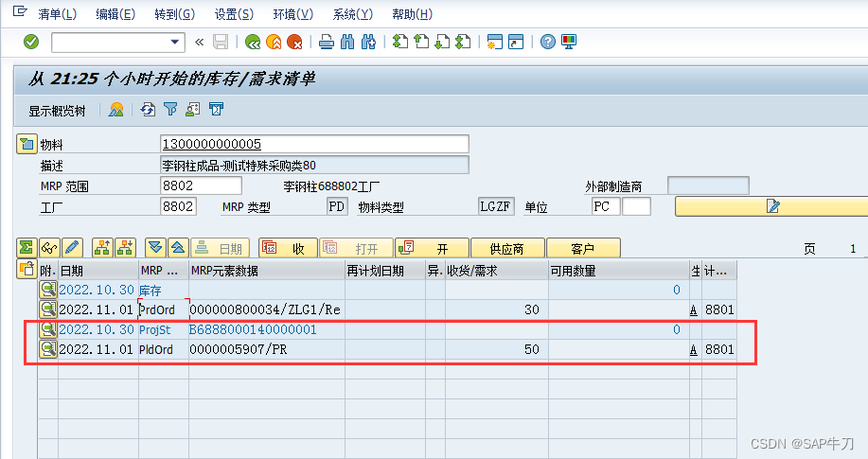
Task: Click the orange Exit icon
Action: [x=274, y=42]
